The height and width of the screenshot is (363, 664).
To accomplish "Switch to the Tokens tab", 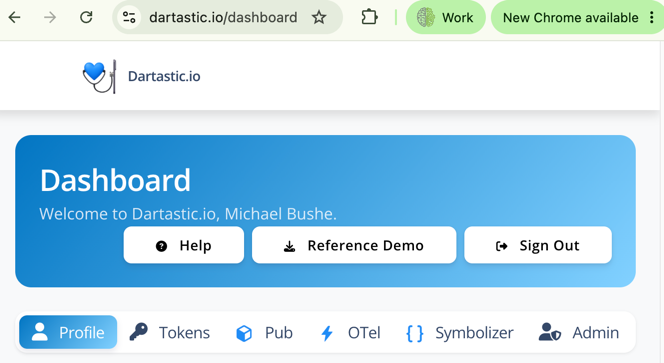I will coord(170,333).
